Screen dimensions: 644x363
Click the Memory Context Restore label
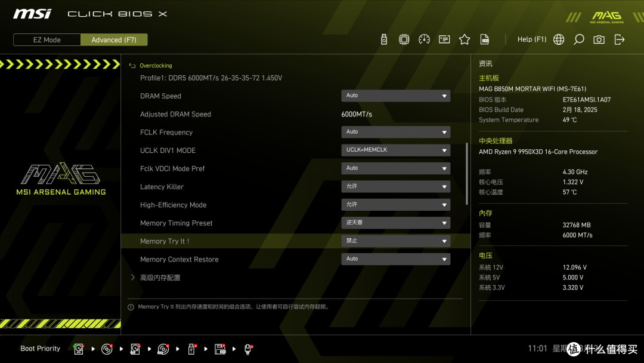(179, 259)
